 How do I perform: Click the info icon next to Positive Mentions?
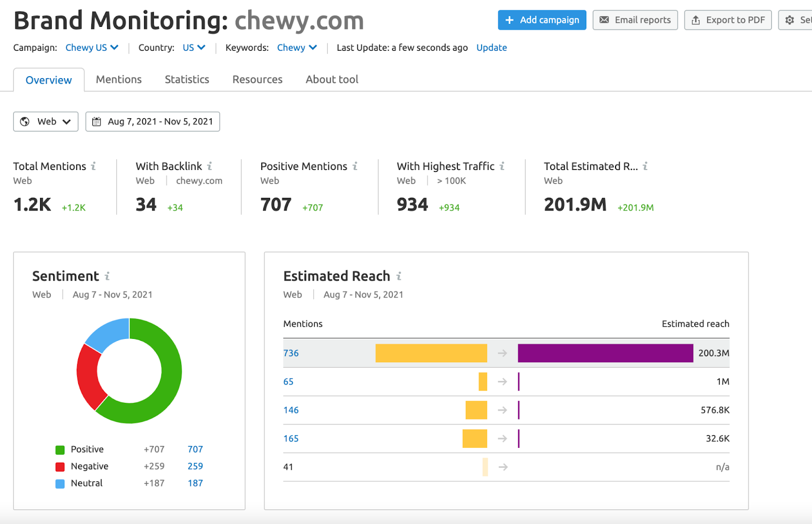[355, 166]
